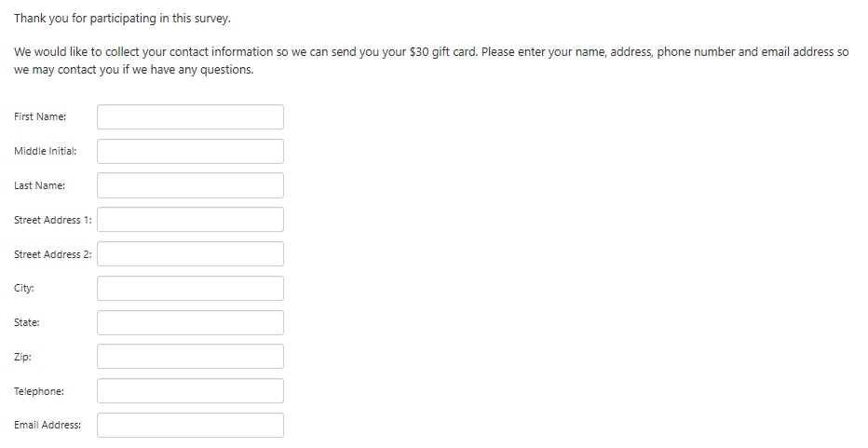Click the "Last Name:" label text

pos(40,185)
